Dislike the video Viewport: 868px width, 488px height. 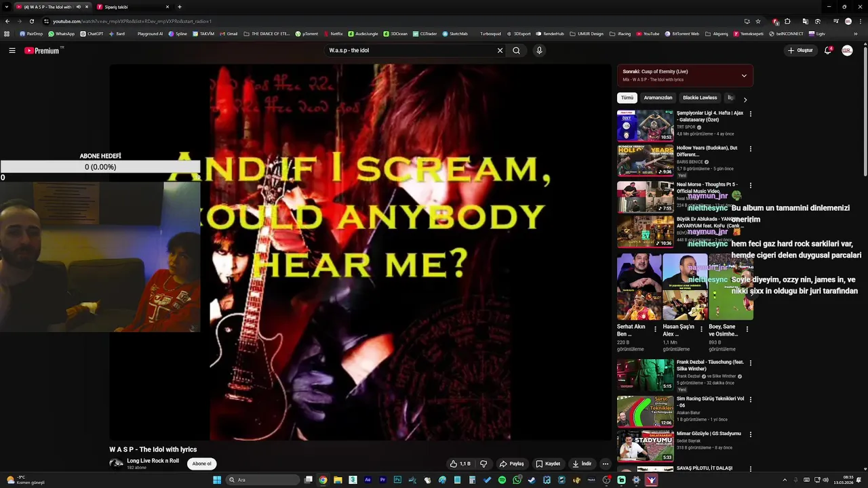click(x=484, y=464)
